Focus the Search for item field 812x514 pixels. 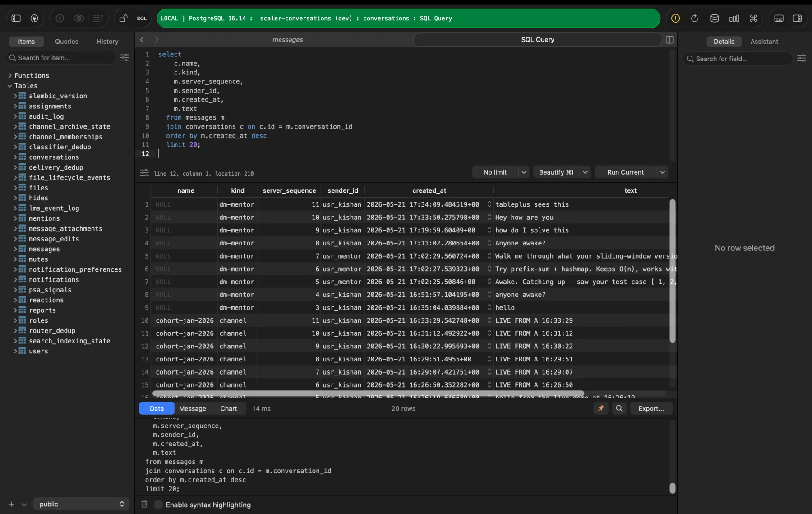[x=61, y=58]
